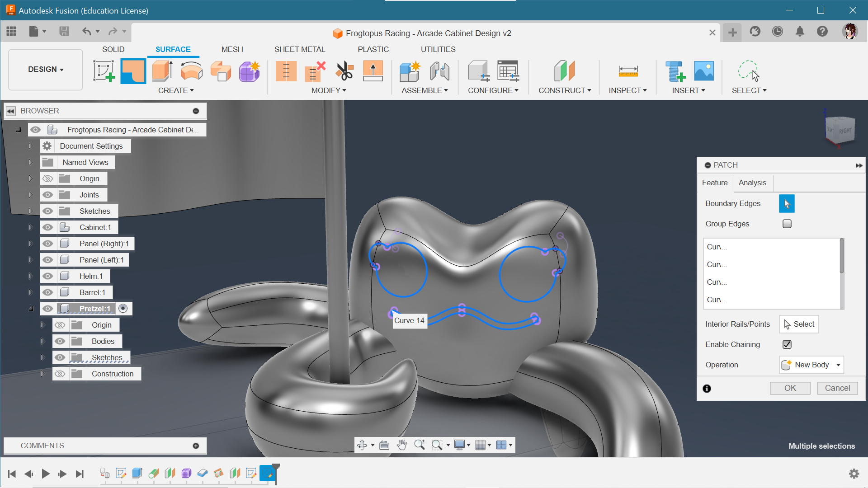Open the Operation New Body dropdown
This screenshot has height=488, width=868.
click(811, 365)
